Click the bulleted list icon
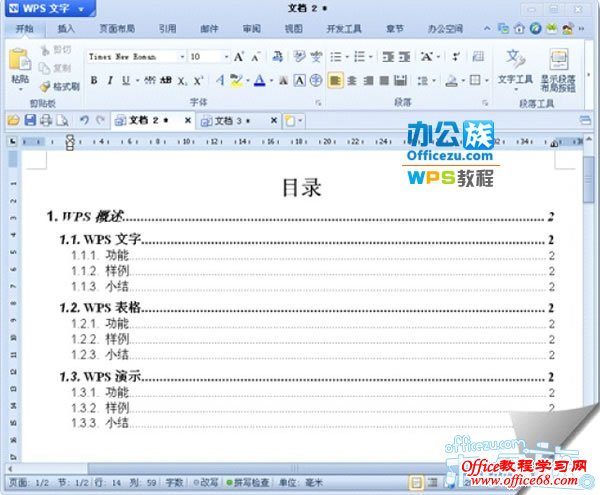The width and height of the screenshot is (600, 495). pos(336,57)
